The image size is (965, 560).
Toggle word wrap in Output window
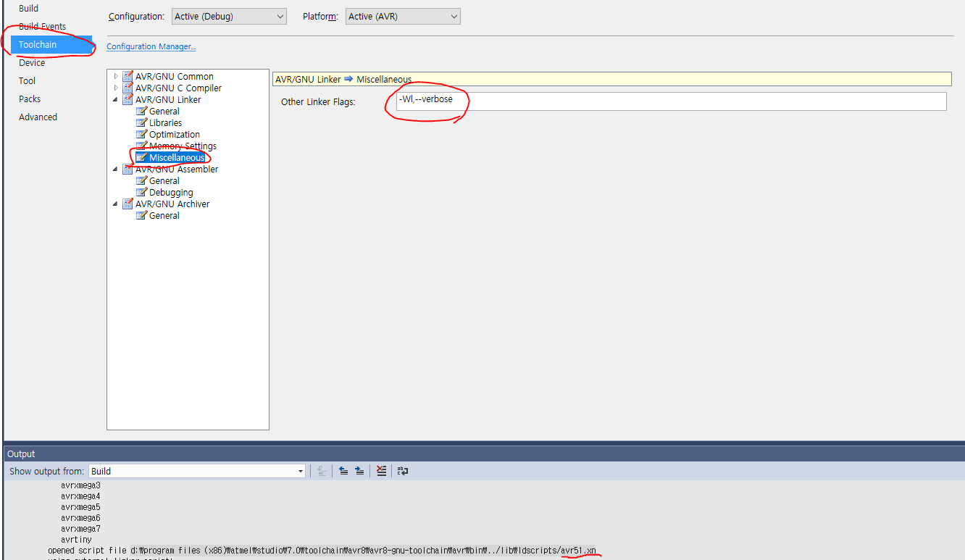(404, 471)
